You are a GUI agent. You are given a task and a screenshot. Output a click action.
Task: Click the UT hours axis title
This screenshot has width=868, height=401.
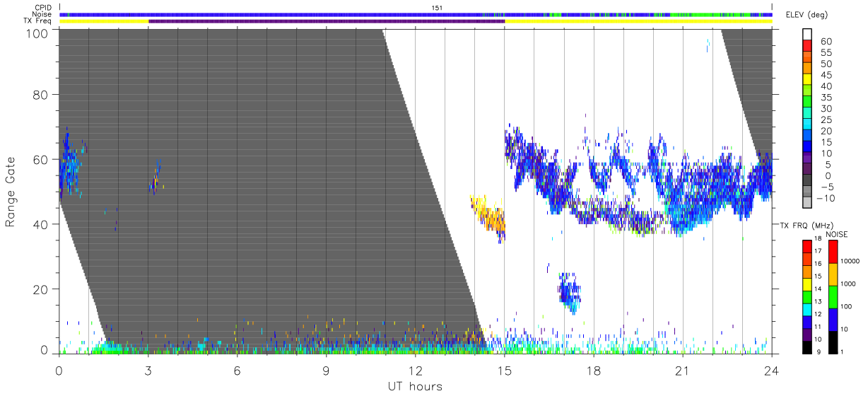[x=415, y=386]
